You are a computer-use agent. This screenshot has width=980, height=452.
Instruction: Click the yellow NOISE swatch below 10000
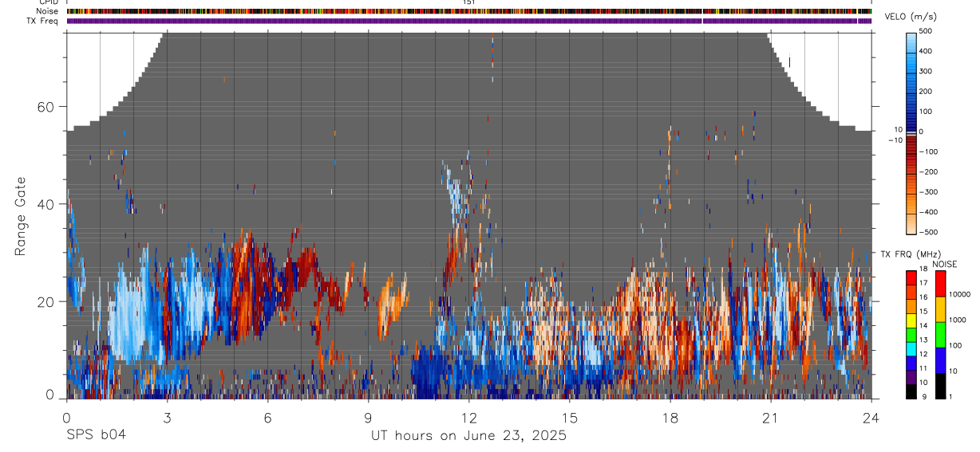point(939,309)
